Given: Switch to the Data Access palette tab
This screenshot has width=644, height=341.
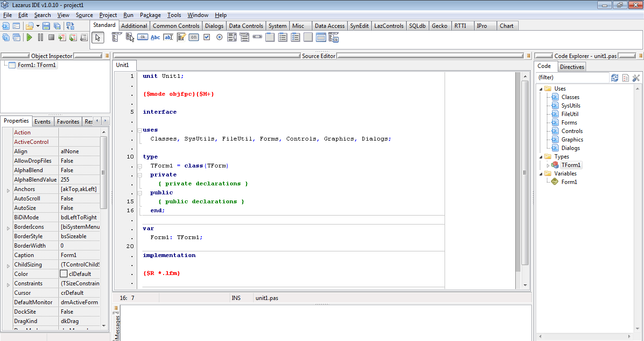Looking at the screenshot, I should tap(330, 26).
